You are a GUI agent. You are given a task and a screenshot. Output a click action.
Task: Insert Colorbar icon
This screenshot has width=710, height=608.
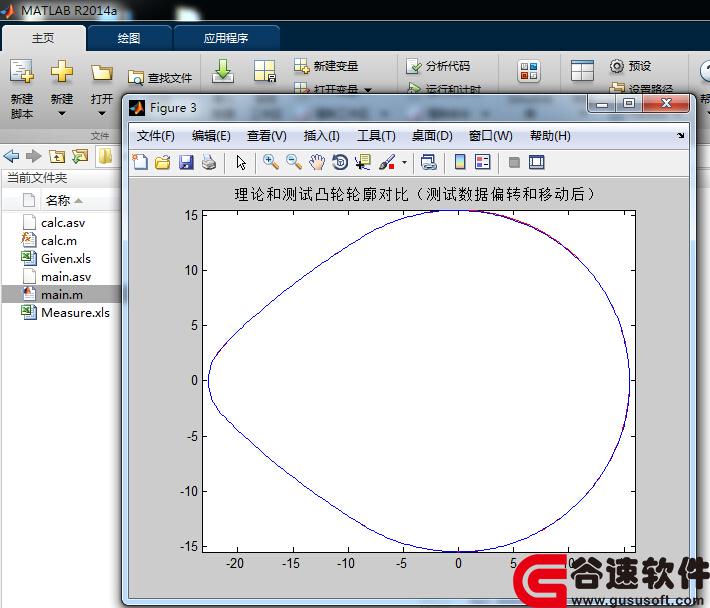pyautogui.click(x=460, y=162)
